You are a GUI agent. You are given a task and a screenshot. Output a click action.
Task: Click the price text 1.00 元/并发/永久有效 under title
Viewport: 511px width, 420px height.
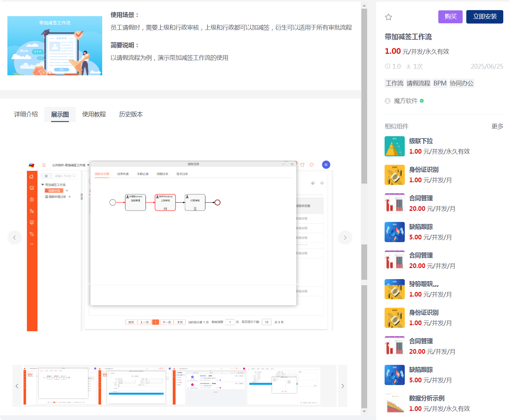(x=417, y=51)
